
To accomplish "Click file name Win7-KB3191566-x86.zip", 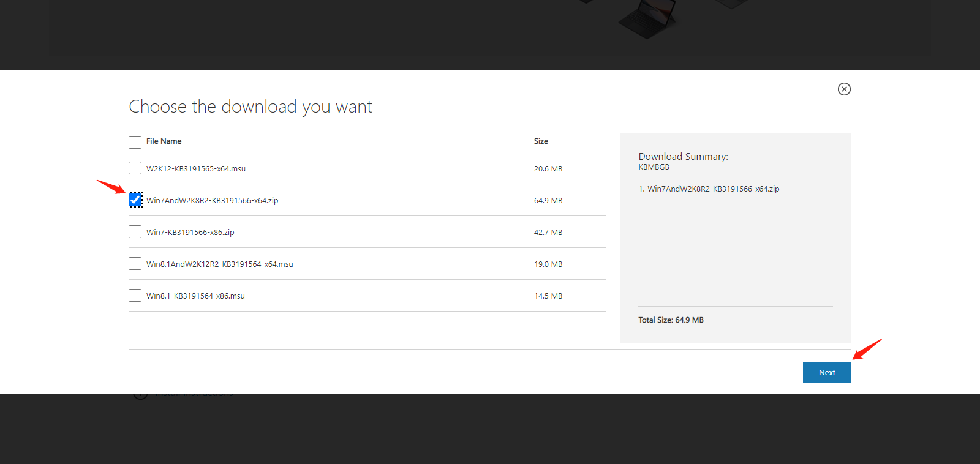I will (x=190, y=233).
